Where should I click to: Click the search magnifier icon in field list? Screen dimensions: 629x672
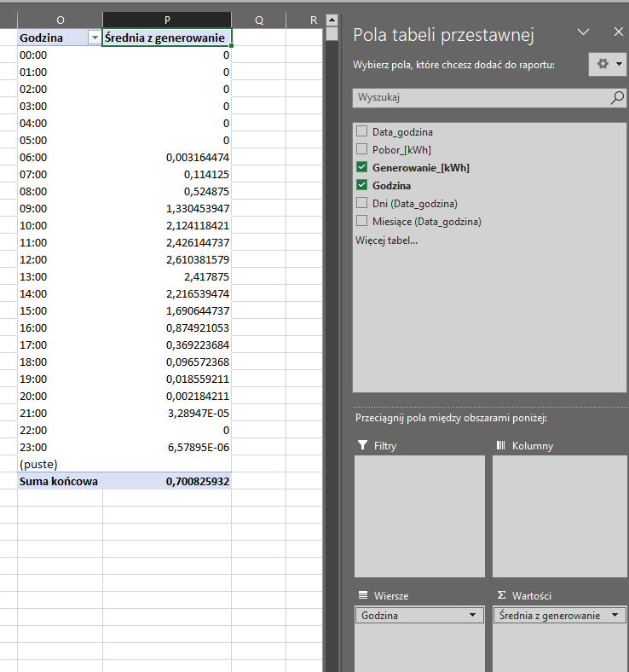pos(617,98)
